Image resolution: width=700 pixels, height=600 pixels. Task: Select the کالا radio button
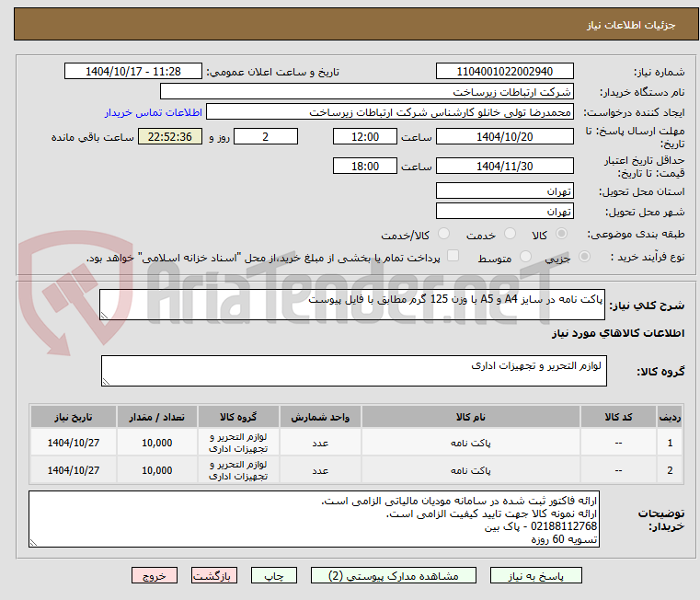(562, 234)
